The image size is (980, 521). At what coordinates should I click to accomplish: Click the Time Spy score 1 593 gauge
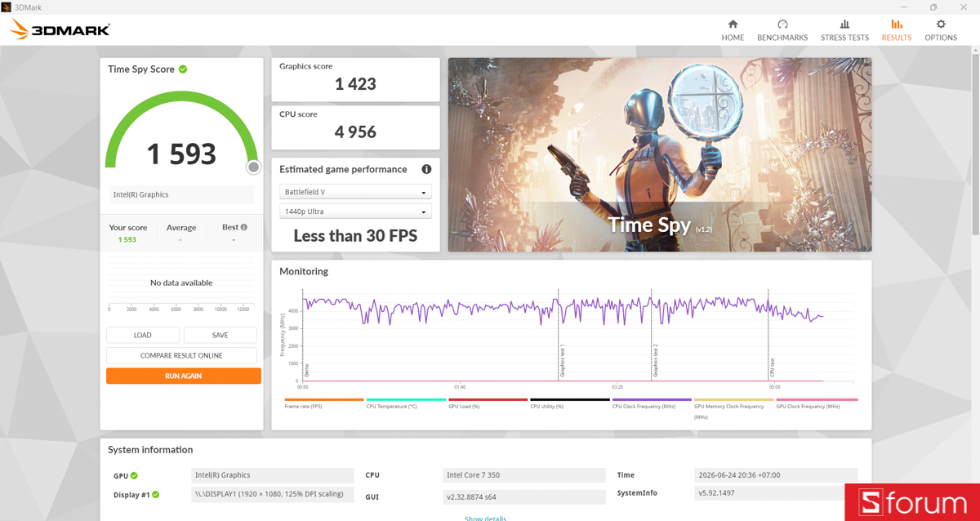181,154
